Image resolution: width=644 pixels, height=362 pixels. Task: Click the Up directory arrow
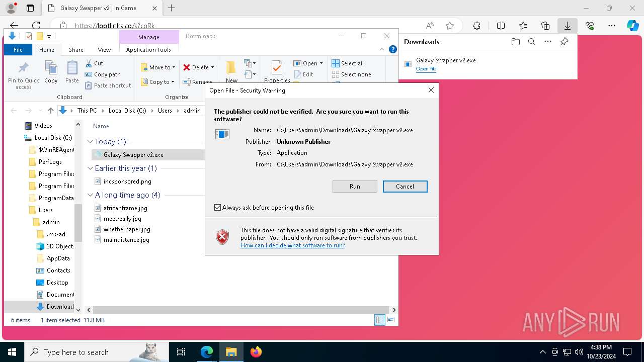pyautogui.click(x=50, y=111)
